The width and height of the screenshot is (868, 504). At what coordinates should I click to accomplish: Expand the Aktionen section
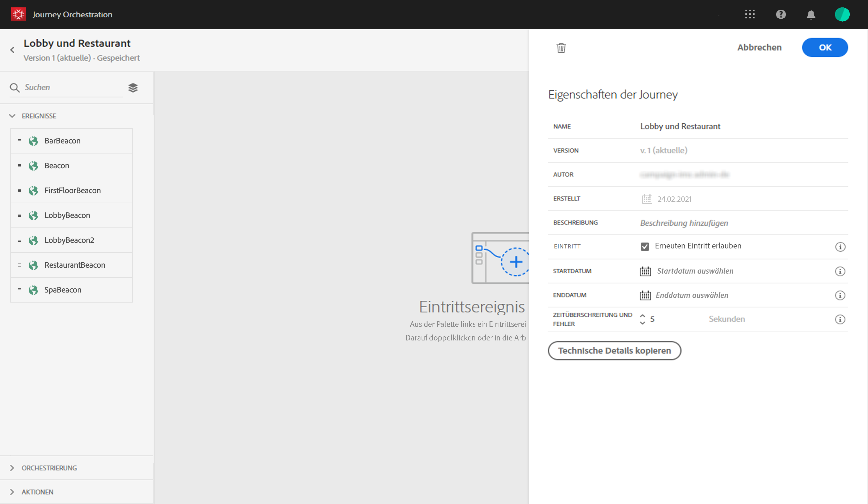pyautogui.click(x=12, y=492)
